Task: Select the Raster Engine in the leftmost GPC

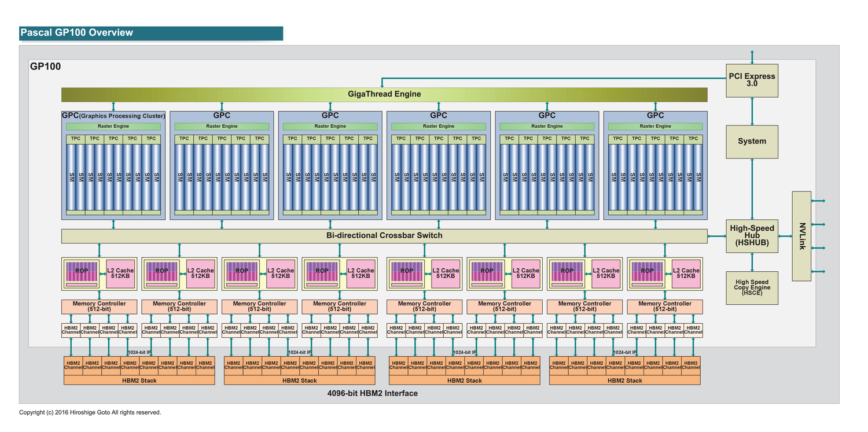Action: pos(113,126)
